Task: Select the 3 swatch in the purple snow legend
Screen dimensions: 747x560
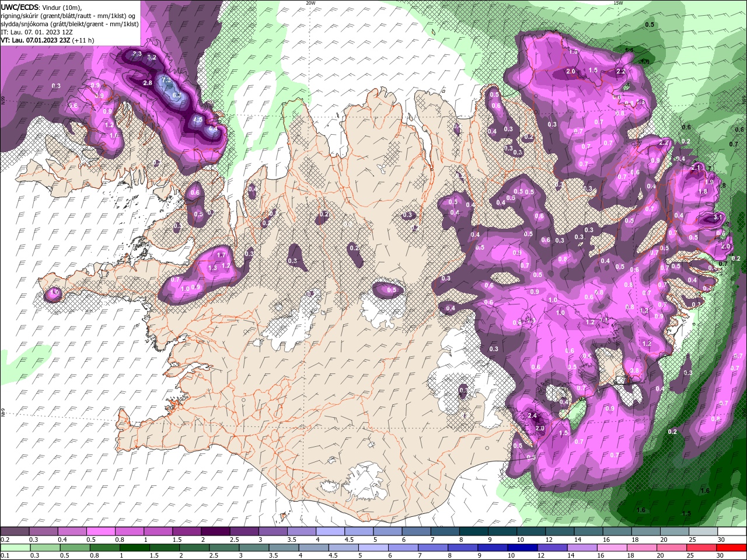Action: click(x=273, y=531)
